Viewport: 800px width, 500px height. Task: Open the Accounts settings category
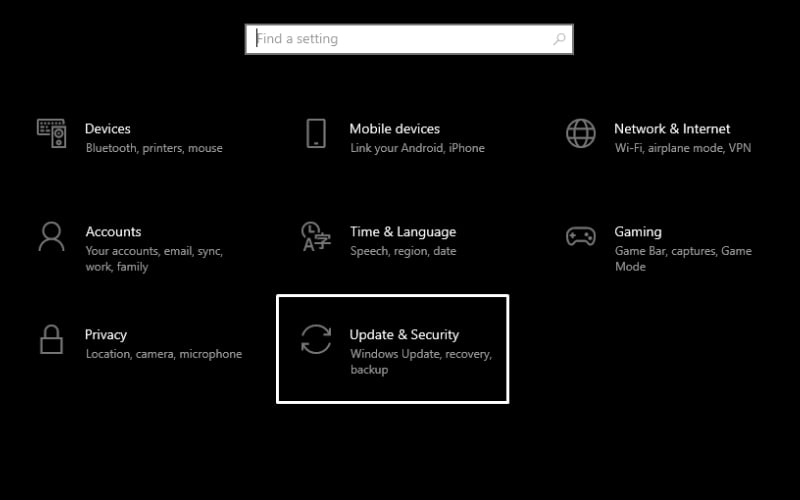pos(113,232)
